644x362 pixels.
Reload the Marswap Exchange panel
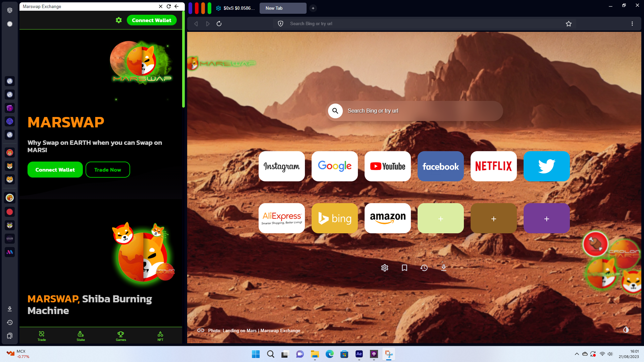(169, 6)
